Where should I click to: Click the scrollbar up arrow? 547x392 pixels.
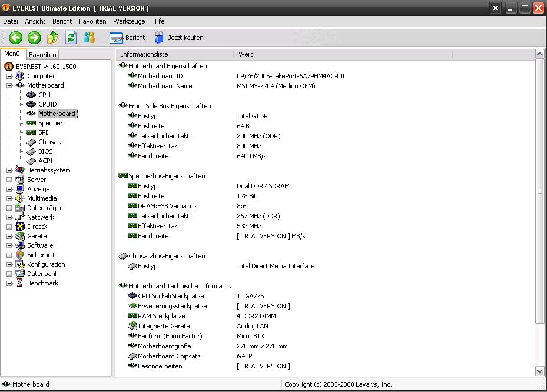[540, 54]
